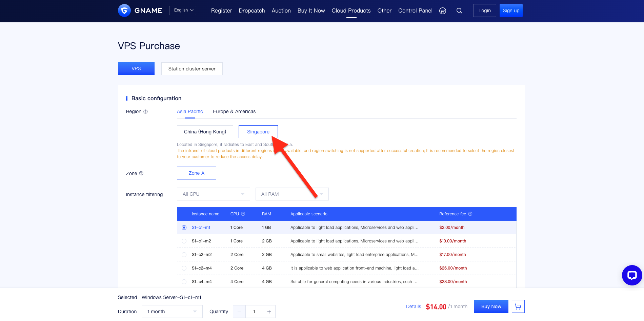Viewport: 644px width, 321px height.
Task: Open the Control Panel menu item
Action: click(415, 11)
